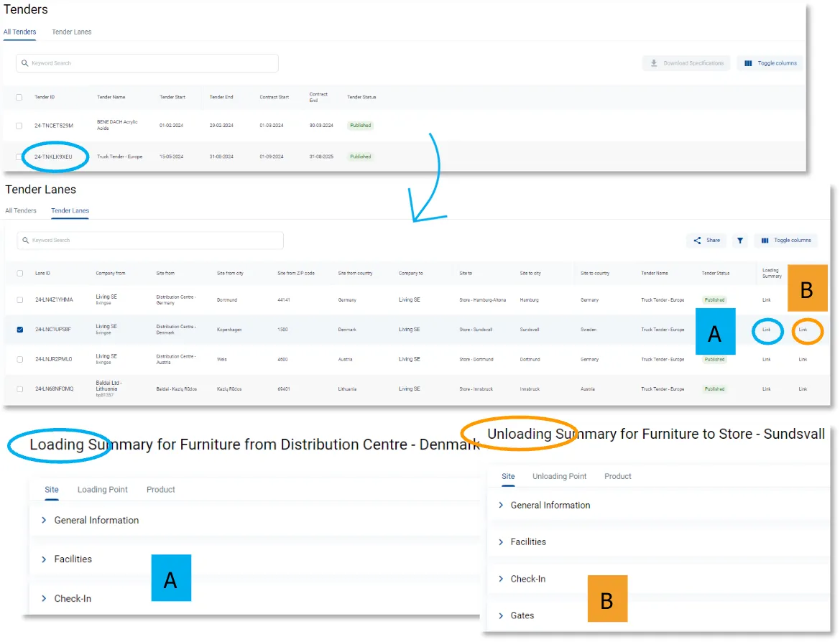Click the Contract End column header
Image resolution: width=840 pixels, height=642 pixels.
[318, 97]
